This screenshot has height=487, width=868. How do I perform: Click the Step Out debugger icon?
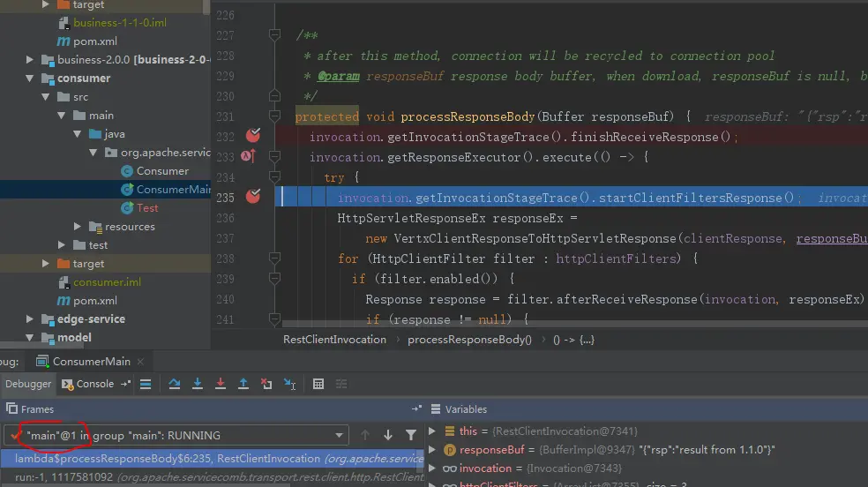tap(243, 385)
